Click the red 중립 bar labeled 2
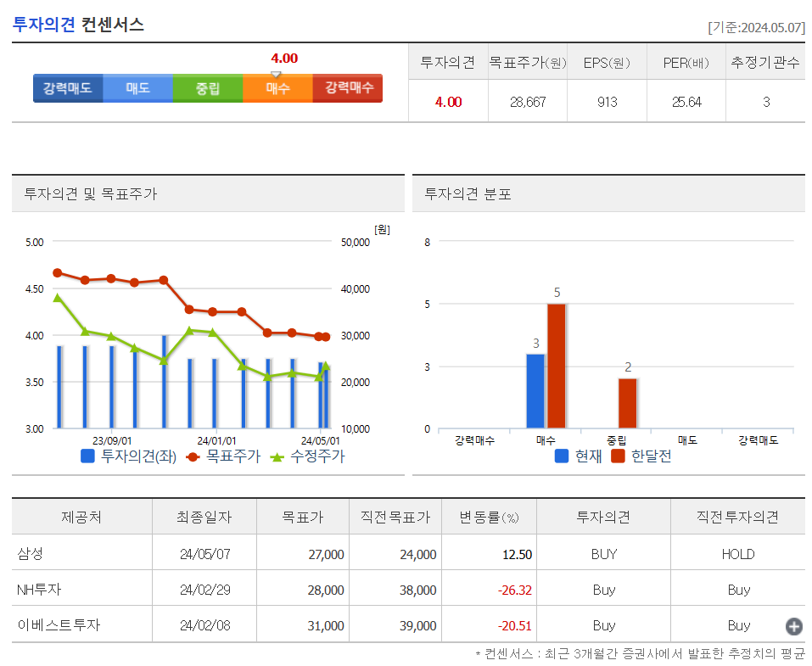The height and width of the screenshot is (666, 812). pos(627,404)
